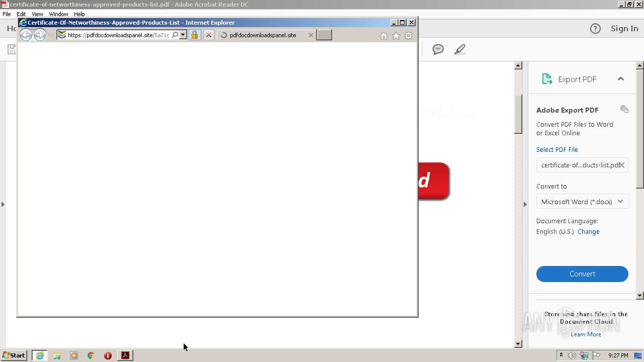Open the recent pages dropdown arrow

(x=51, y=35)
